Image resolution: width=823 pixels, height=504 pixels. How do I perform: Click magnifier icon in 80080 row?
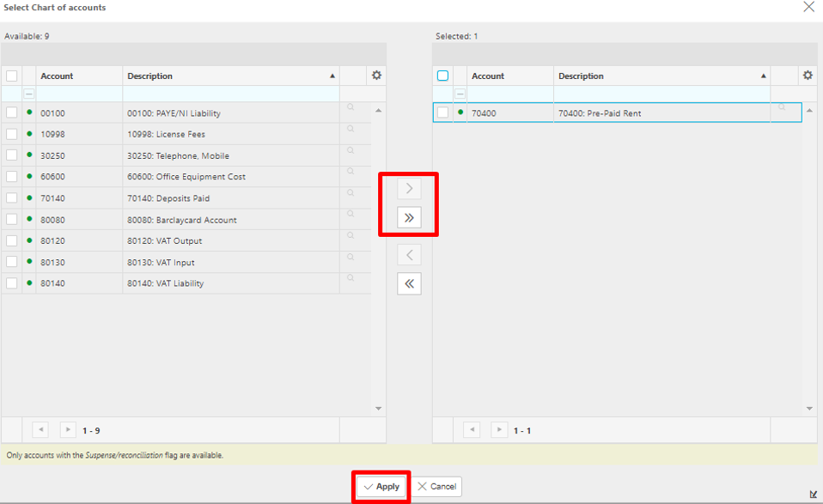(x=351, y=214)
